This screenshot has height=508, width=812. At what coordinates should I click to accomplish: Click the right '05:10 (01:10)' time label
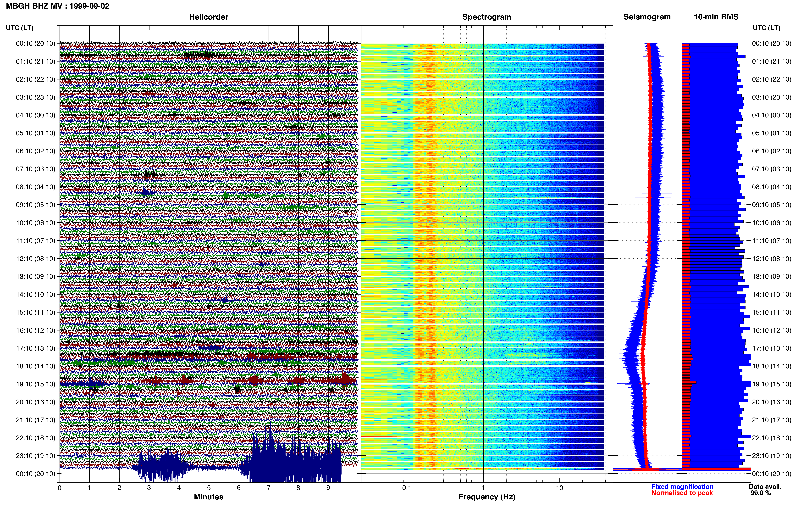click(x=772, y=133)
